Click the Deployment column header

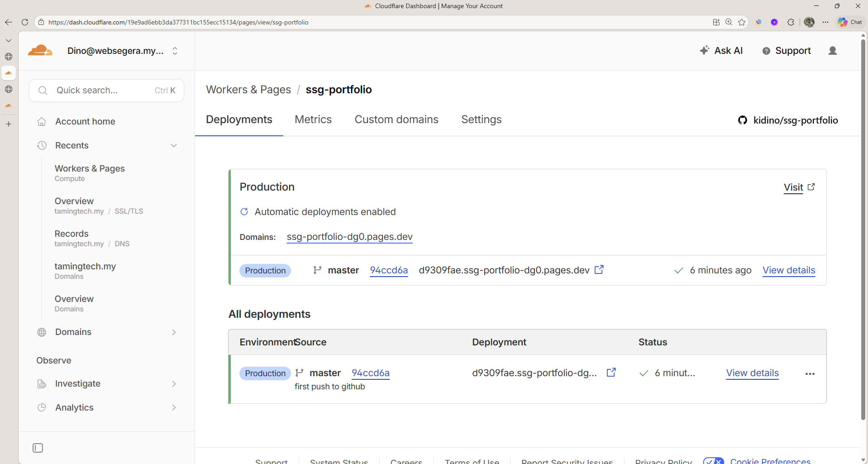[499, 342]
